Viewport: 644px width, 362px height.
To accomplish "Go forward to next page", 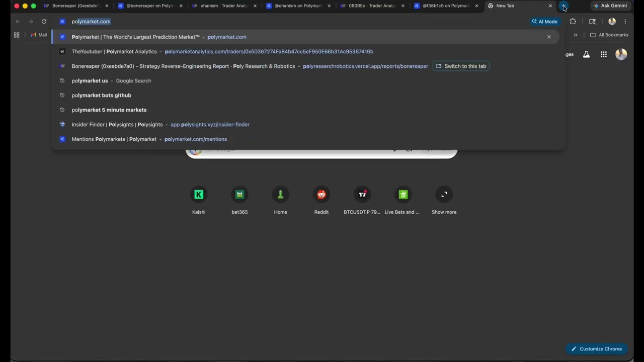I will tap(31, 22).
